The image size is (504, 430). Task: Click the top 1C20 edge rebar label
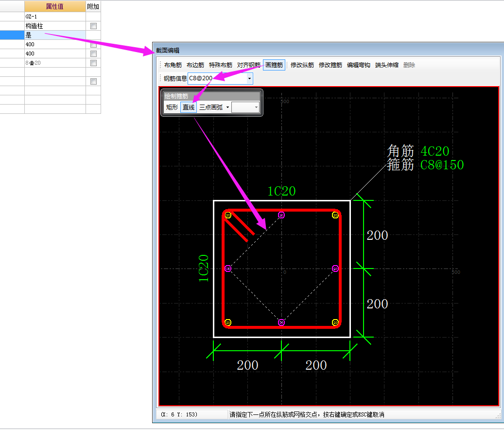[x=281, y=191]
